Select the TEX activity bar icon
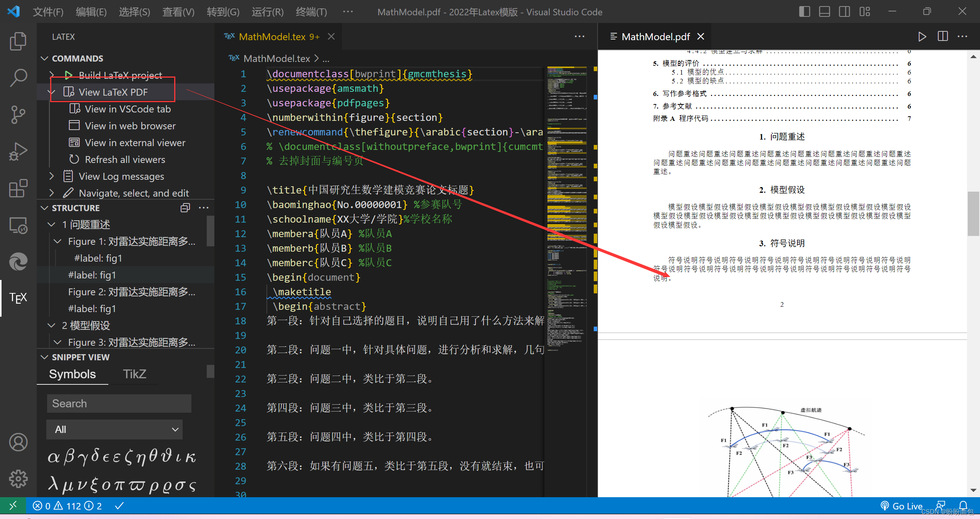This screenshot has width=980, height=519. pyautogui.click(x=18, y=298)
